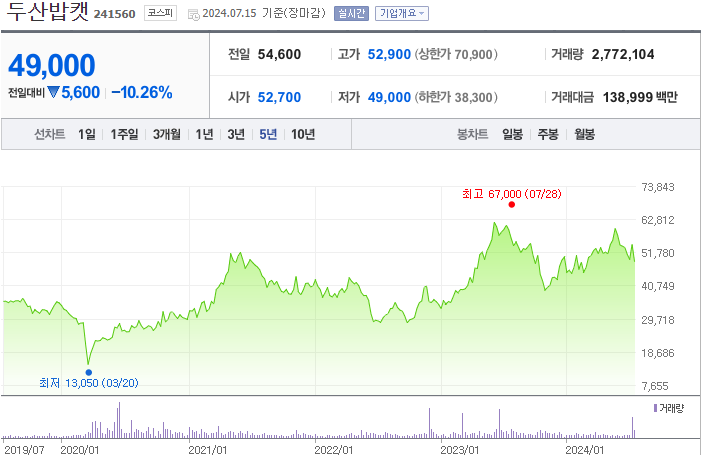Select the 3개월 line chart period
Viewport: 701px width, 455px height.
167,134
